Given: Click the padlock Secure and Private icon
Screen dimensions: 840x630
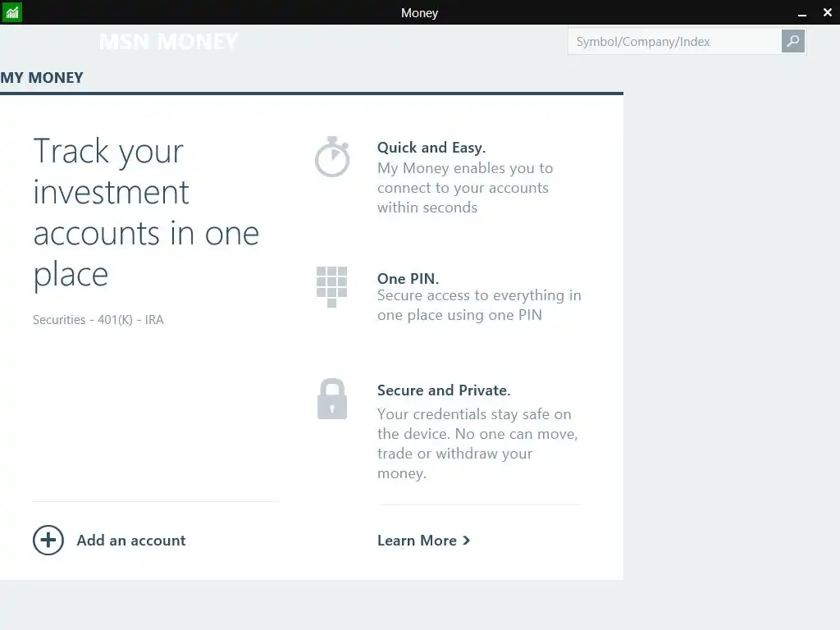Looking at the screenshot, I should pyautogui.click(x=332, y=399).
